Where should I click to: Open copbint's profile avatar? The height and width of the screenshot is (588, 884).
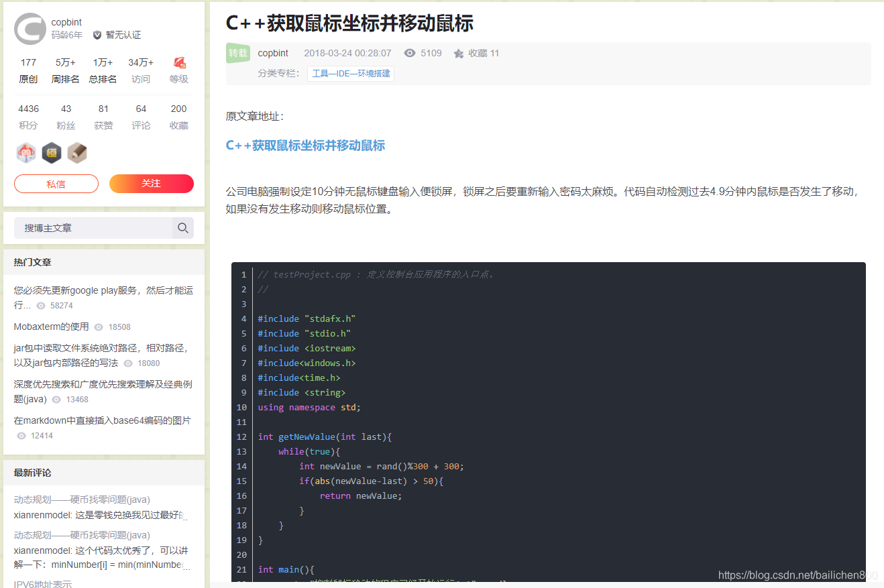[x=30, y=29]
